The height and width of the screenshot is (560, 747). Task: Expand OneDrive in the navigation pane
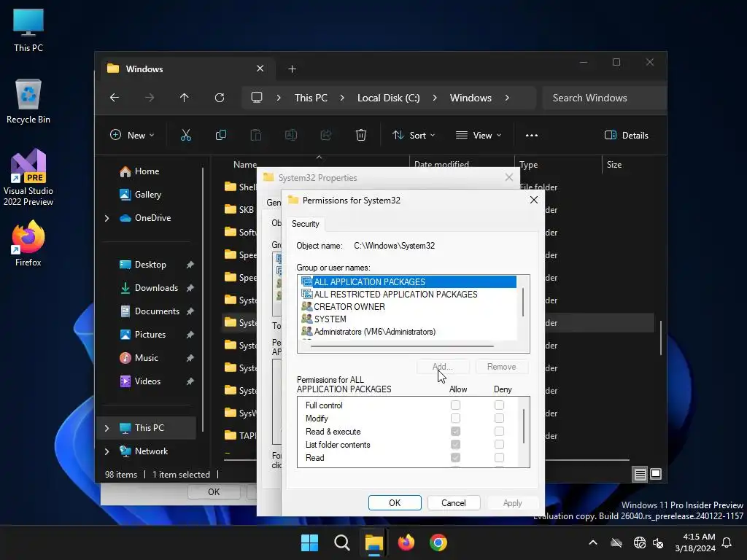[107, 218]
